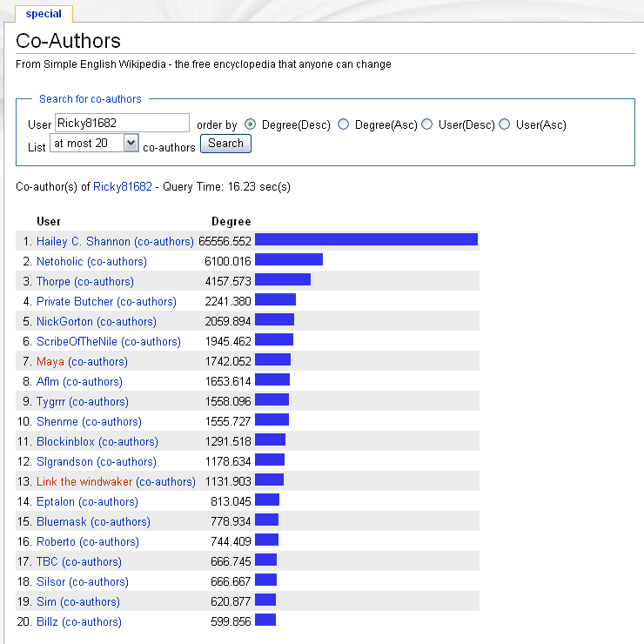Open Link the windwaker user link
The image size is (644, 644).
pos(84,481)
